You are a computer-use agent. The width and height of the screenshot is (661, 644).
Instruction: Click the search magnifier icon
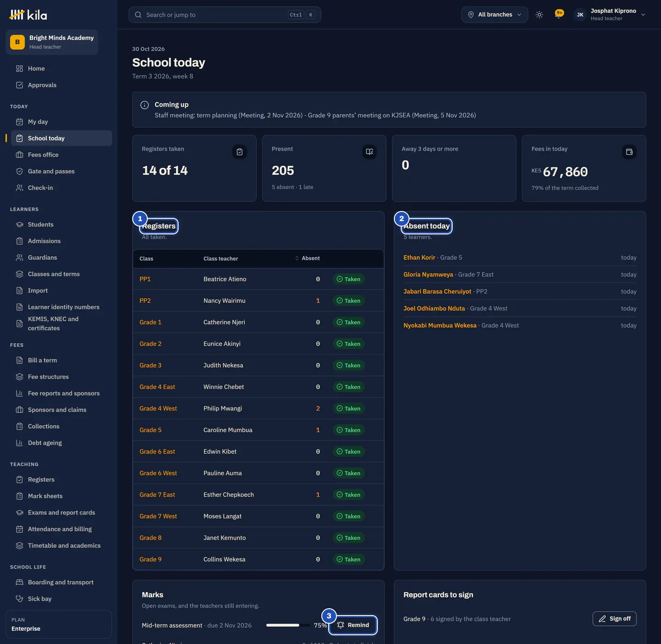[138, 15]
